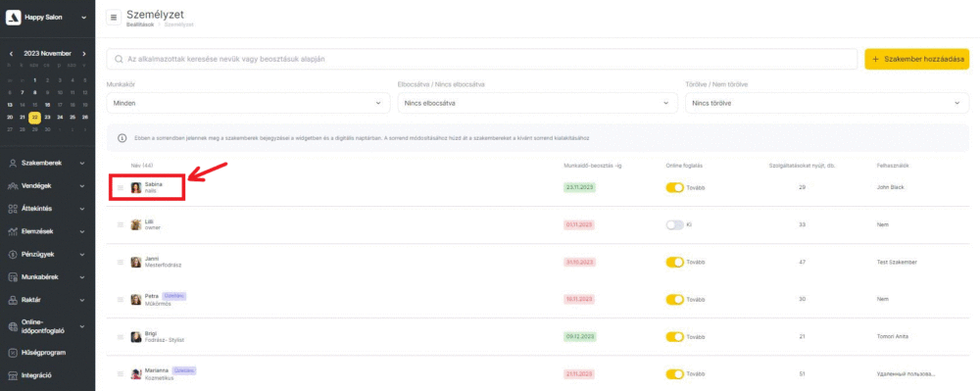Click the Tomori Anita user cell
Screen dimensions: 980x391
point(893,337)
